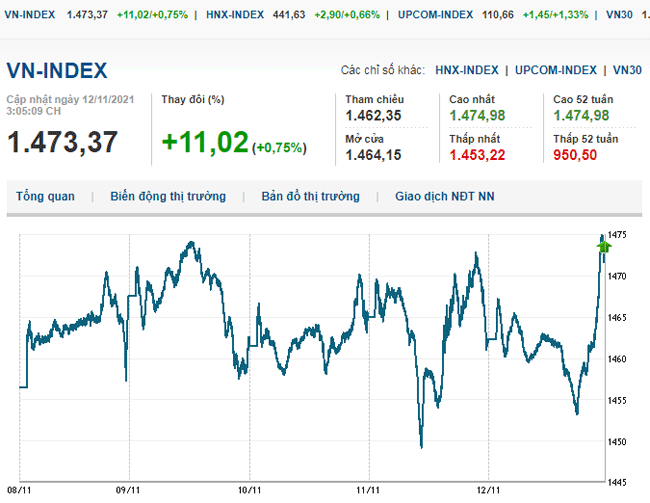Click the 08/11 date label on the chart axis

pos(20,491)
